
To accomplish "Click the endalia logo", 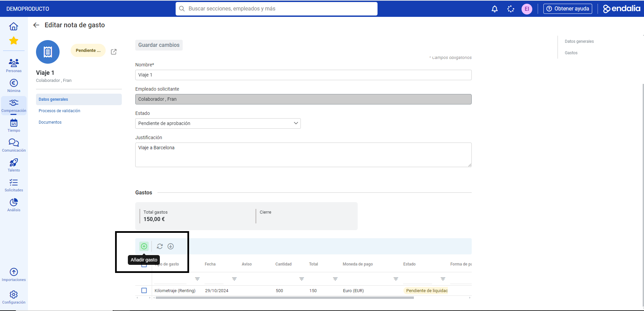I will click(x=622, y=9).
